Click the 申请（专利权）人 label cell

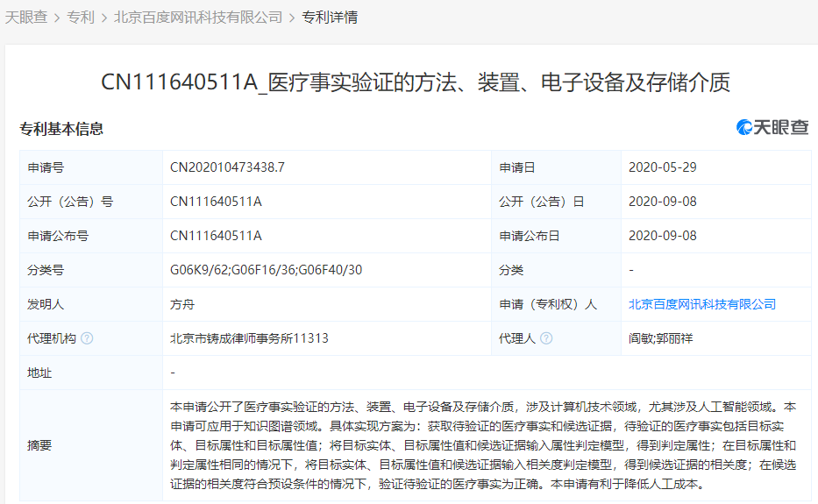pyautogui.click(x=556, y=304)
